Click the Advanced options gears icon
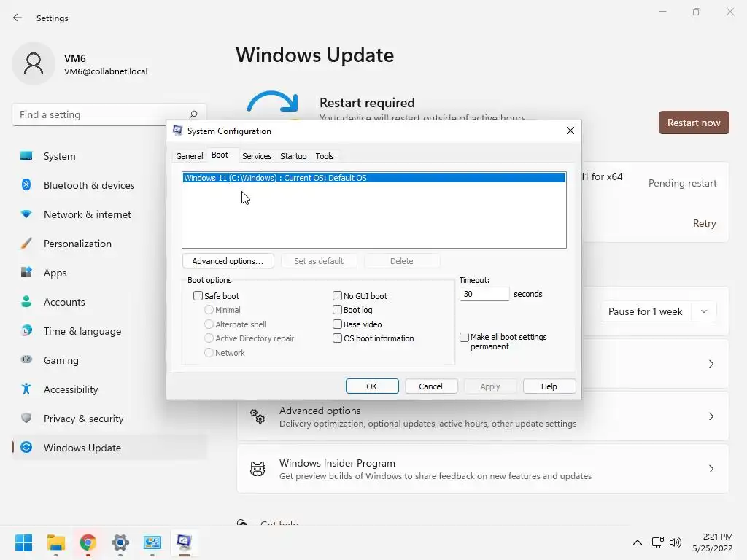This screenshot has height=560, width=747. [258, 416]
